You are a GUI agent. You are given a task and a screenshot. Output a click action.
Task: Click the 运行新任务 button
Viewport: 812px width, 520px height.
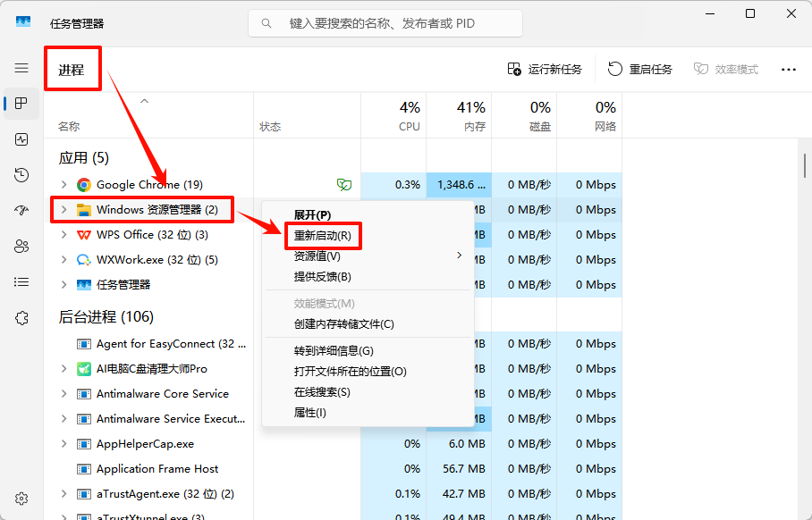(x=545, y=70)
